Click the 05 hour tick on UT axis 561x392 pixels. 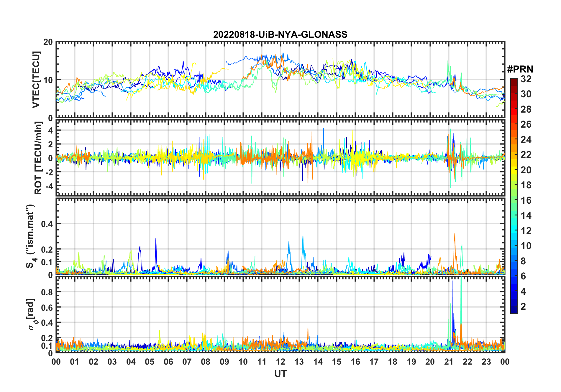tap(150, 362)
